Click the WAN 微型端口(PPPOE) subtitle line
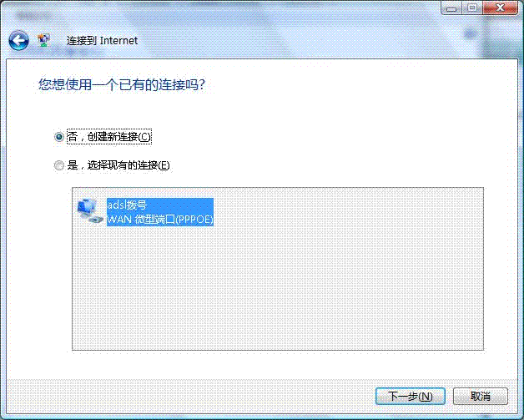Screen dimensions: 524x420 [159, 219]
